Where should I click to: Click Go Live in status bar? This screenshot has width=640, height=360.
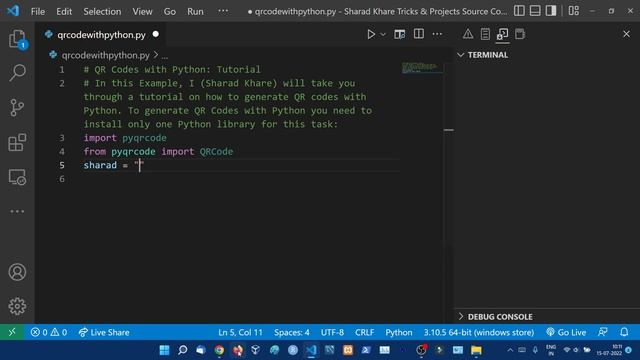tap(567, 332)
